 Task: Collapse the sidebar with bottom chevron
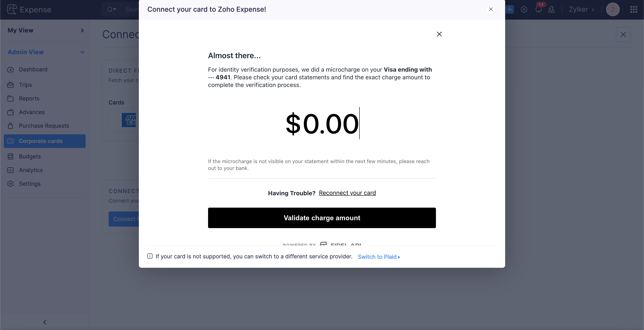(45, 322)
